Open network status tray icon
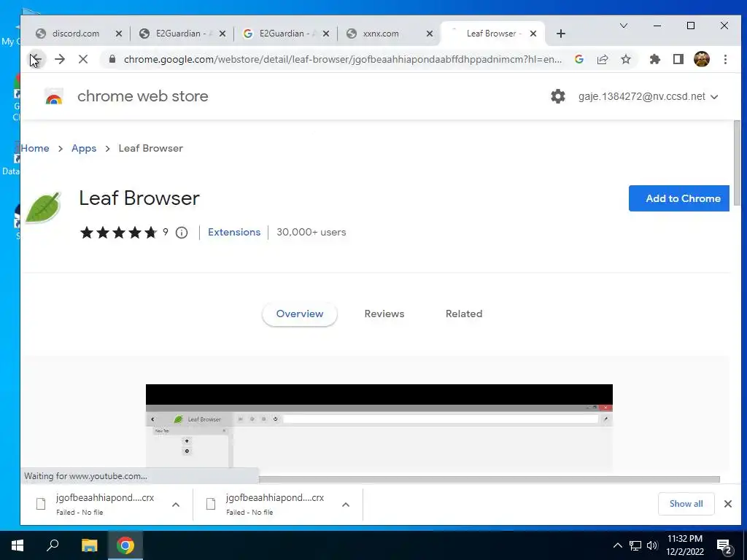This screenshot has width=747, height=560. point(635,545)
